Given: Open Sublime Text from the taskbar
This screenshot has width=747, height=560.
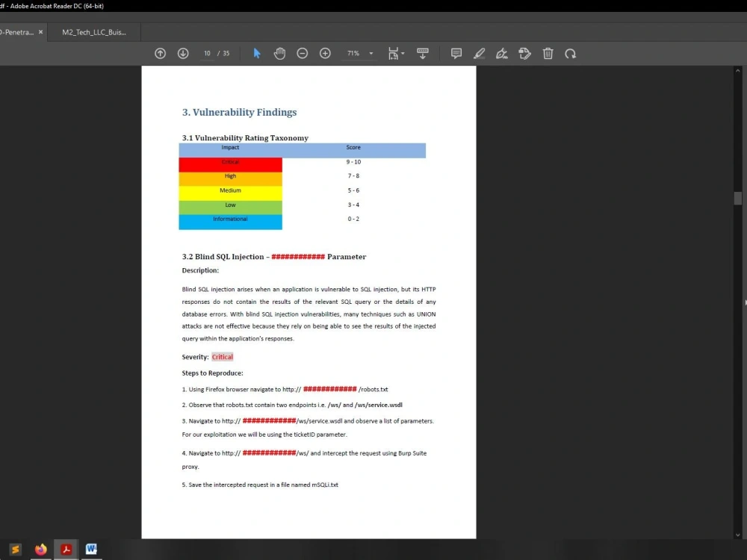Looking at the screenshot, I should click(x=16, y=549).
